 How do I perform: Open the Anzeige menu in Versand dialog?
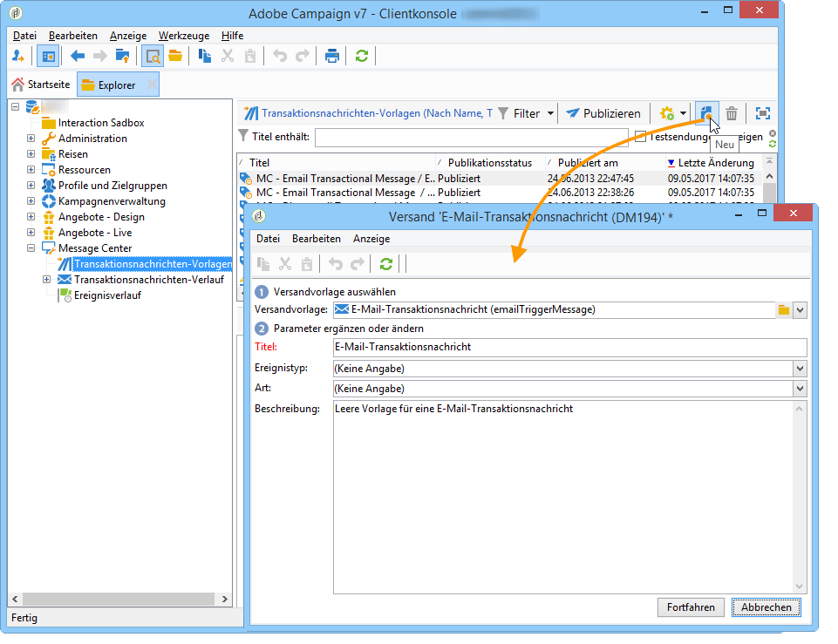[x=371, y=239]
